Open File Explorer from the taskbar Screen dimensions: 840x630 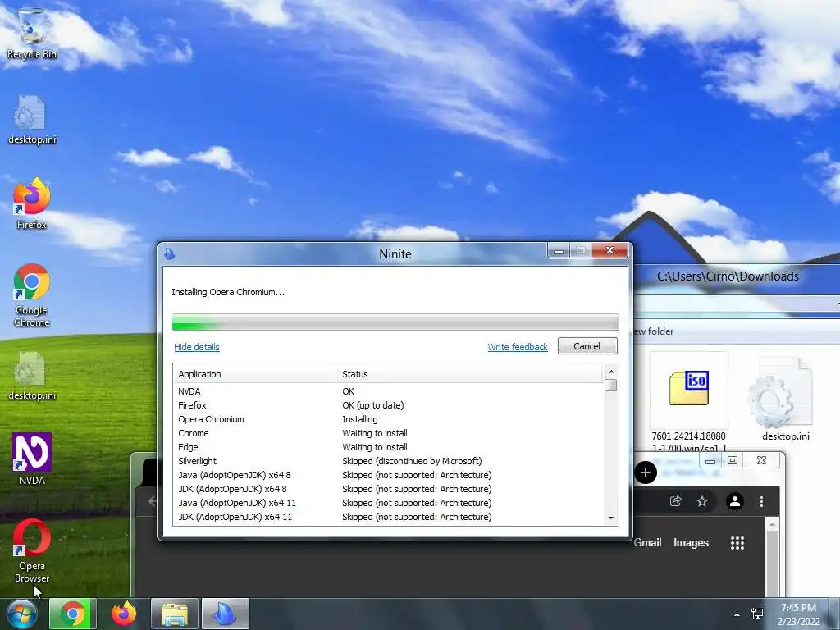tap(175, 614)
